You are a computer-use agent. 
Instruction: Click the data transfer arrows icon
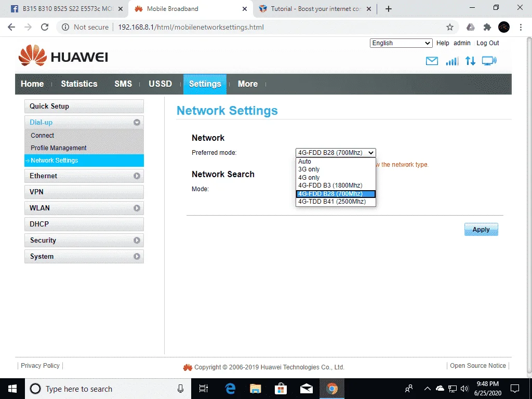tap(470, 61)
